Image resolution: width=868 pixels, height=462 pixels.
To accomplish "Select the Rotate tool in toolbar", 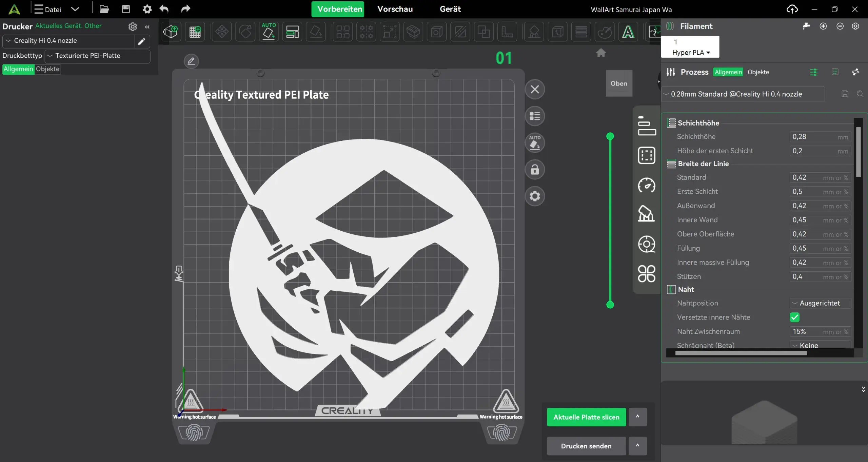I will (x=245, y=32).
